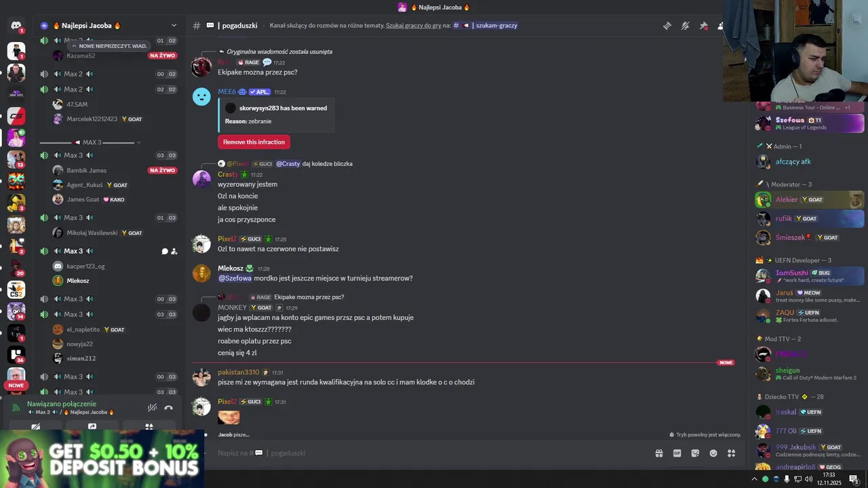This screenshot has width=868, height=488.
Task: Toggle channel notification bell mute
Action: tap(686, 26)
